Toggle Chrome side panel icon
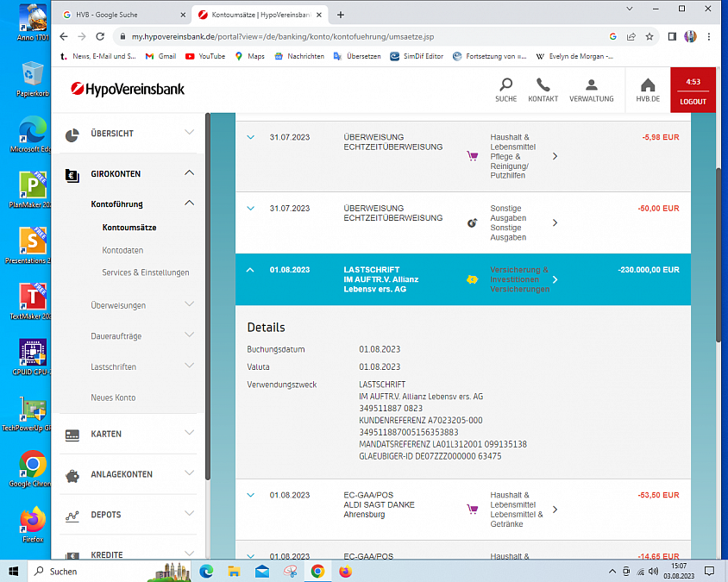This screenshot has width=728, height=582. coord(672,37)
